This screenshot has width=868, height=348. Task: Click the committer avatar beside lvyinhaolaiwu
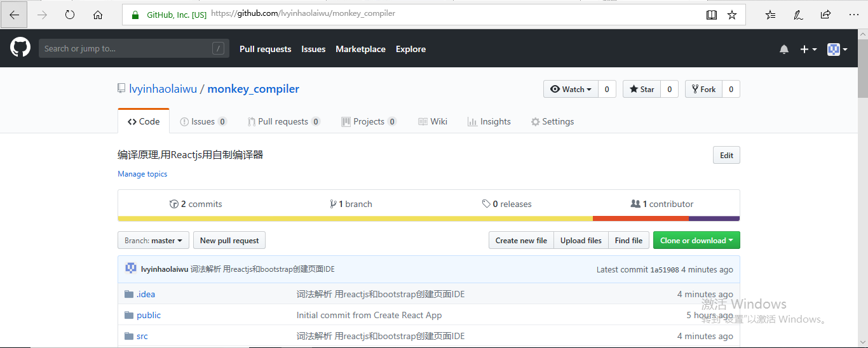(131, 269)
